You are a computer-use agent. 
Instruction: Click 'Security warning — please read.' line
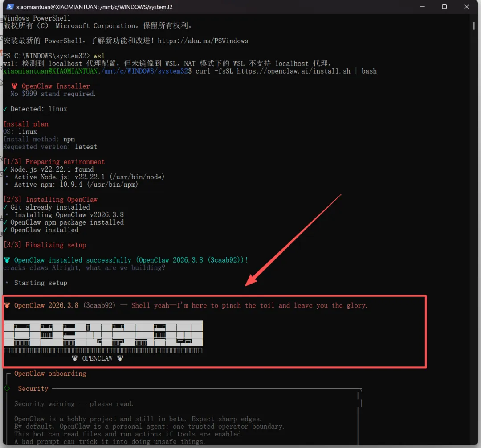(x=73, y=404)
